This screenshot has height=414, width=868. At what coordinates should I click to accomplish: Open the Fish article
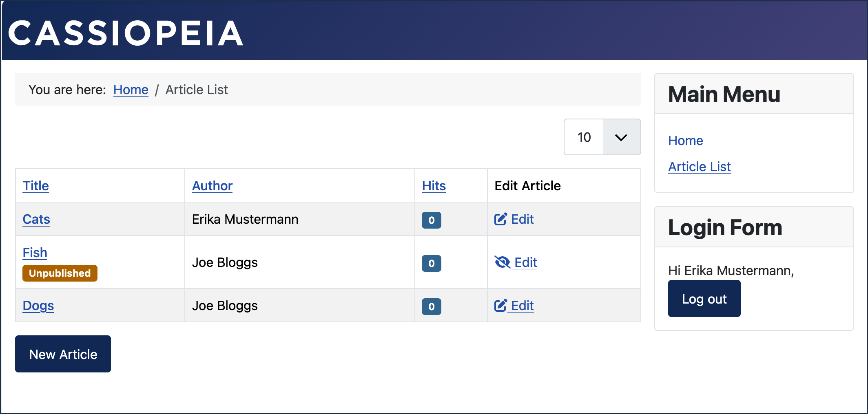tap(35, 253)
